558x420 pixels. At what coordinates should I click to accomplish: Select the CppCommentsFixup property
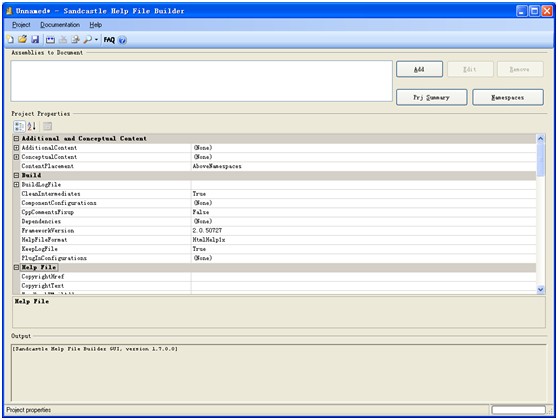[x=48, y=212]
